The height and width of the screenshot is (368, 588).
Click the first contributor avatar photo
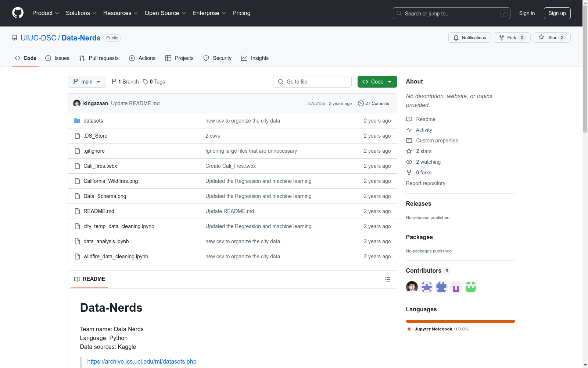click(x=412, y=287)
